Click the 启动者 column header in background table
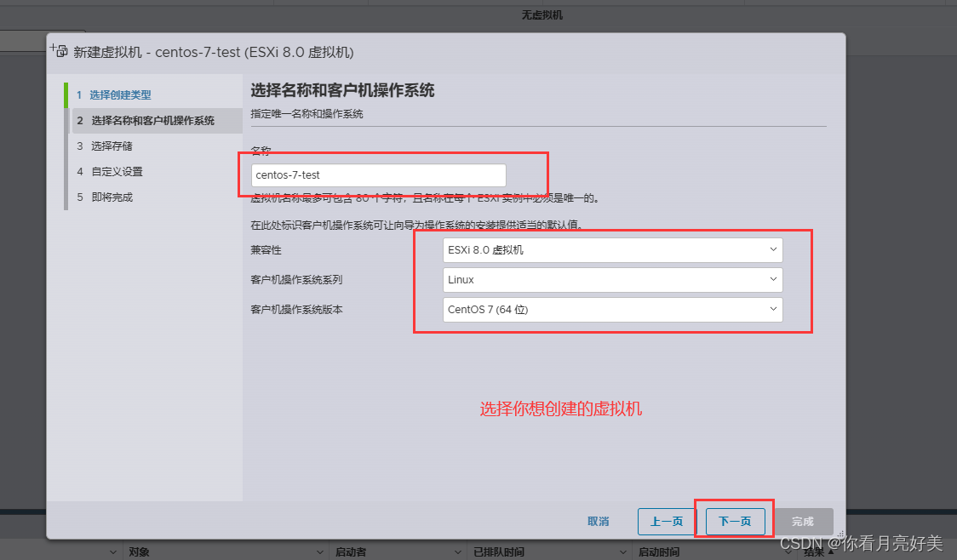Screen dimensions: 957x560 point(351,552)
